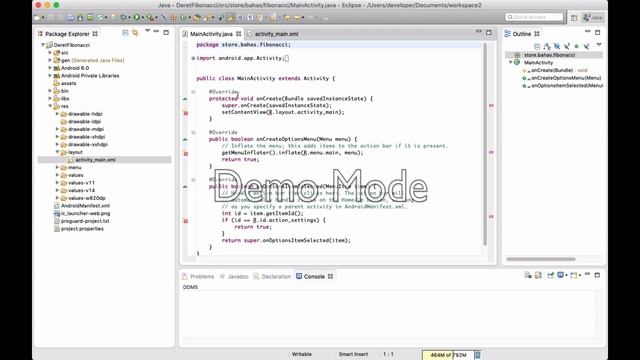Image resolution: width=640 pixels, height=360 pixels.
Task: Click the override marker beside onCreate method
Action: [x=185, y=99]
